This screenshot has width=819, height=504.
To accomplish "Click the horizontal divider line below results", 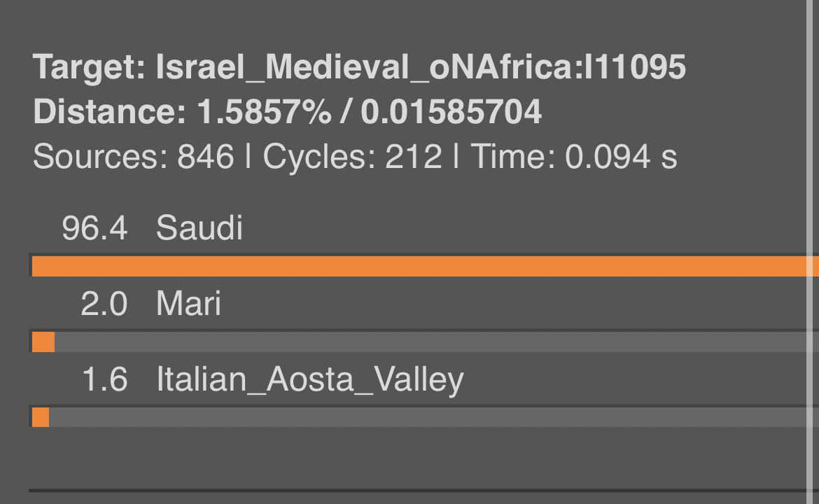I will 419,491.
